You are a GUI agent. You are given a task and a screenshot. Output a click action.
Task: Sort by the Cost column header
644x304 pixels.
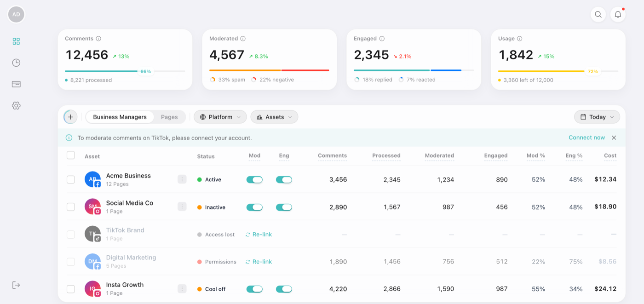(x=610, y=156)
